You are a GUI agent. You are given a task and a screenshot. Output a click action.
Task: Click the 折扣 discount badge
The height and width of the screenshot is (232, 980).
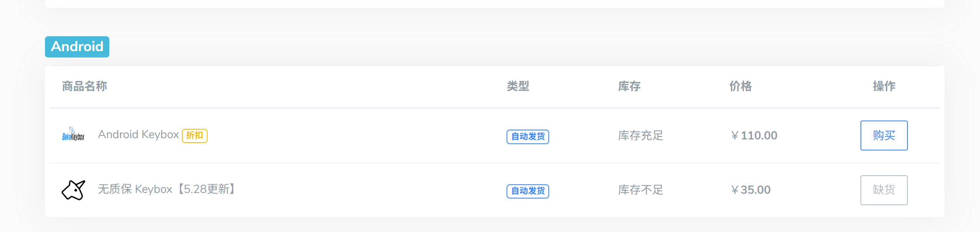tap(195, 135)
